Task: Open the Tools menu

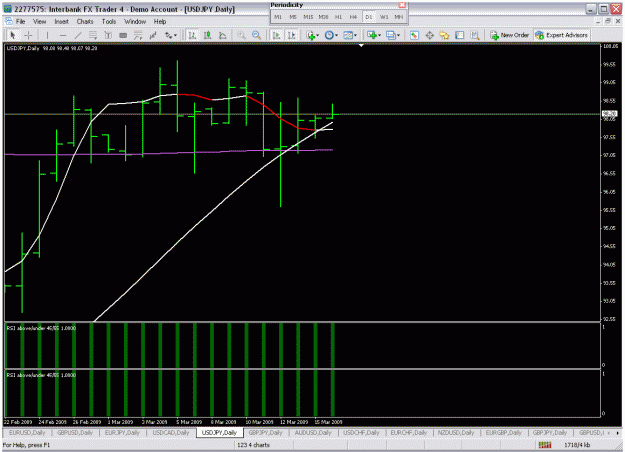Action: (x=108, y=22)
